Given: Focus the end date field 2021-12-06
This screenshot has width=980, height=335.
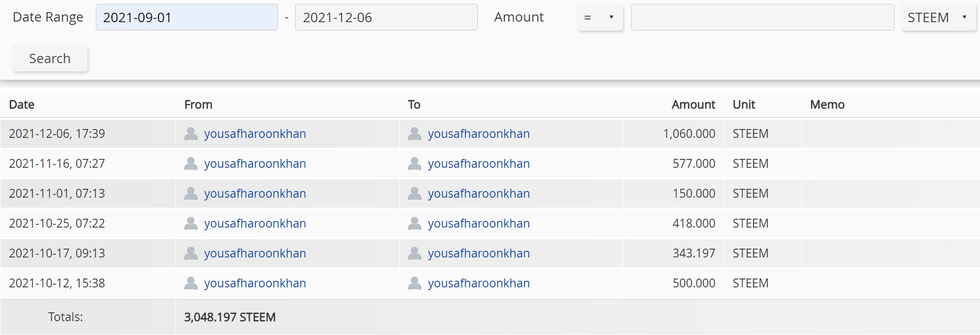Looking at the screenshot, I should (x=386, y=17).
